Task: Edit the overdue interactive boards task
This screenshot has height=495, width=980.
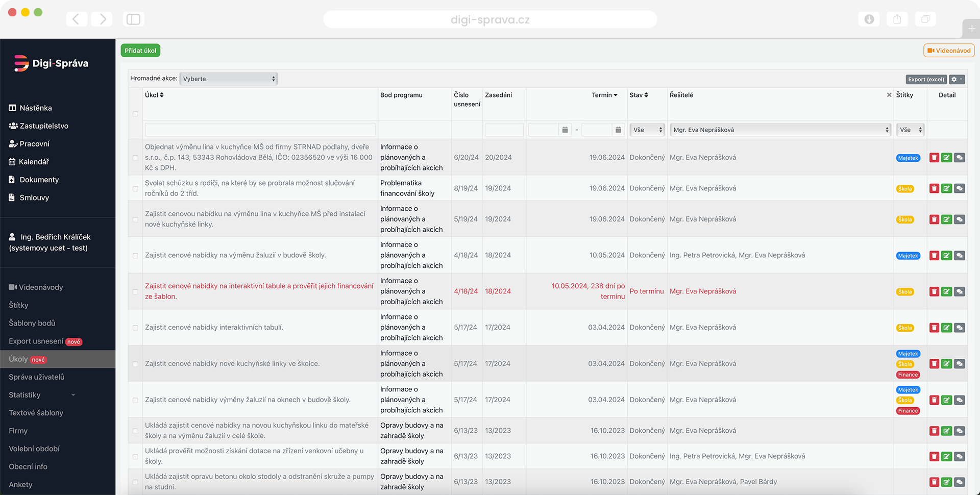Action: 946,291
